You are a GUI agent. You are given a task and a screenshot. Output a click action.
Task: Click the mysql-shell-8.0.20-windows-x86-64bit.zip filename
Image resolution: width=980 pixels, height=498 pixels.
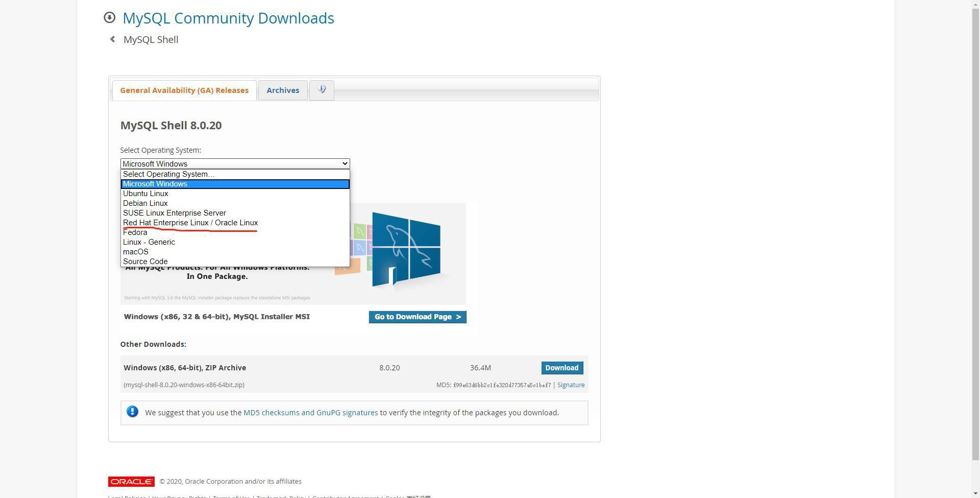click(184, 385)
